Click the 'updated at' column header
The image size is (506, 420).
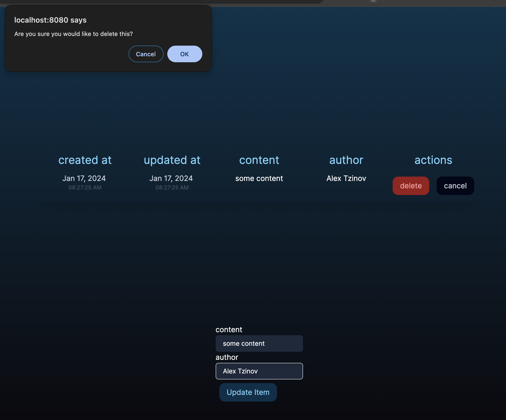point(172,160)
